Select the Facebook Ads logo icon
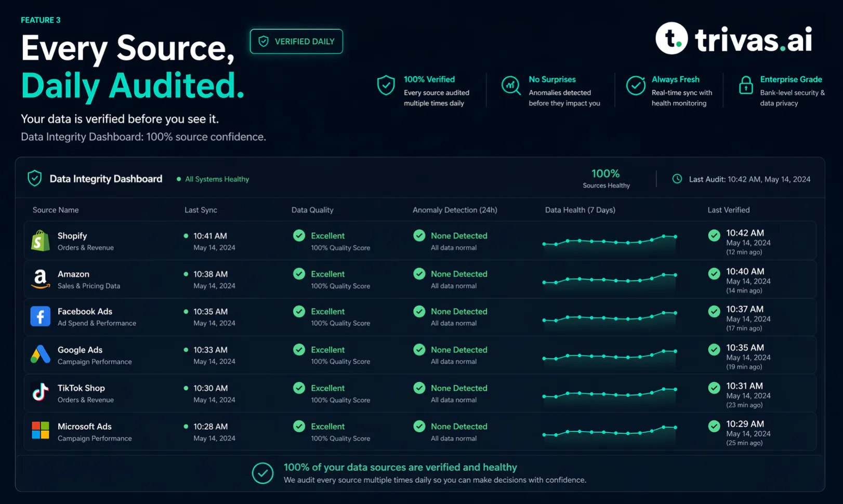This screenshot has width=843, height=504. tap(40, 316)
